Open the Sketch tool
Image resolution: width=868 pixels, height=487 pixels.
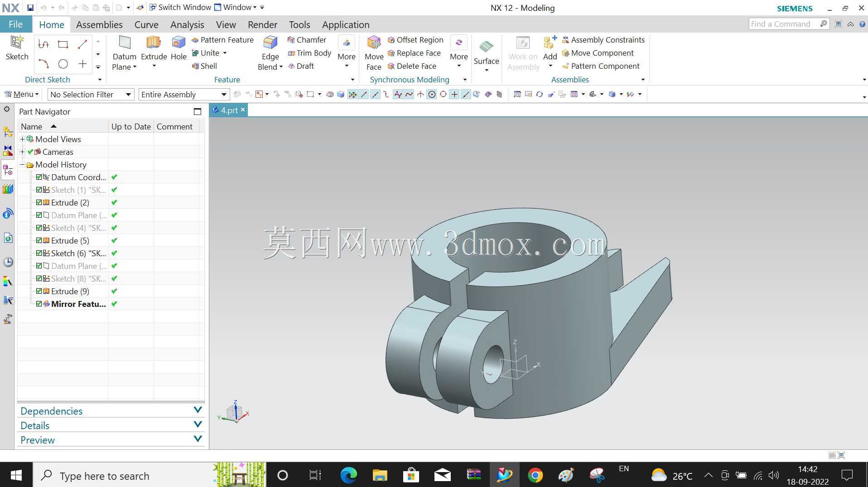tap(17, 48)
